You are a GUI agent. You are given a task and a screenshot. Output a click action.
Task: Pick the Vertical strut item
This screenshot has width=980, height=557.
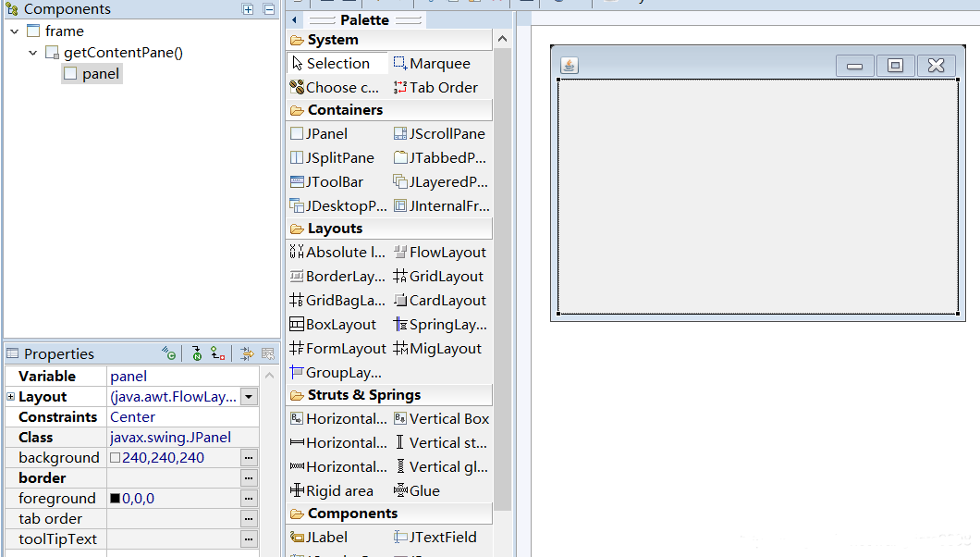(440, 442)
